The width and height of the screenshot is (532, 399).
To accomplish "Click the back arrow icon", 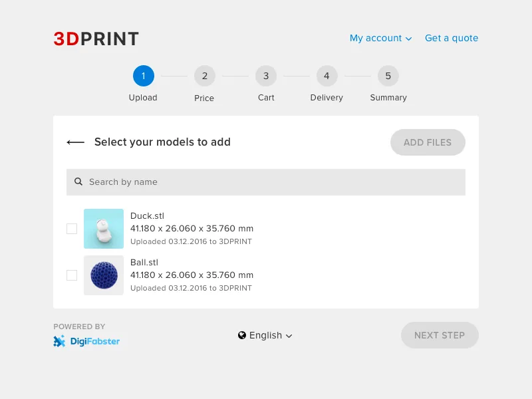I will tap(75, 142).
